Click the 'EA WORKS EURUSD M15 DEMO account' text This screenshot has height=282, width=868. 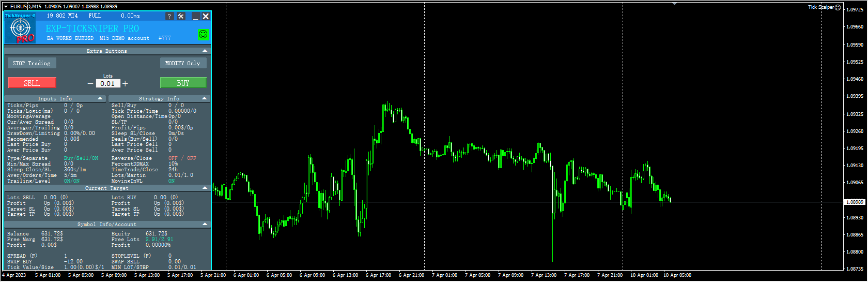(x=98, y=38)
